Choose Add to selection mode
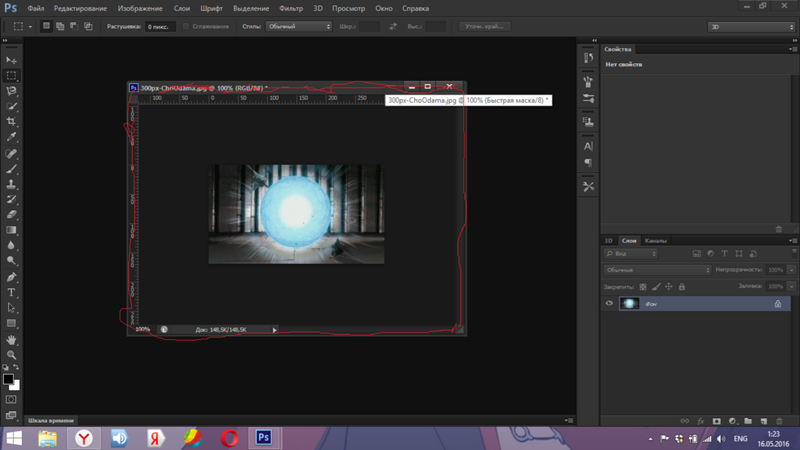The width and height of the screenshot is (800, 450). pyautogui.click(x=60, y=26)
